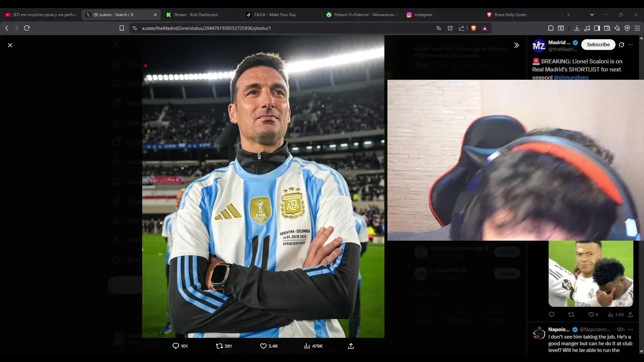Open more options on Napoleon's reply
The image size is (644, 362).
(630, 329)
